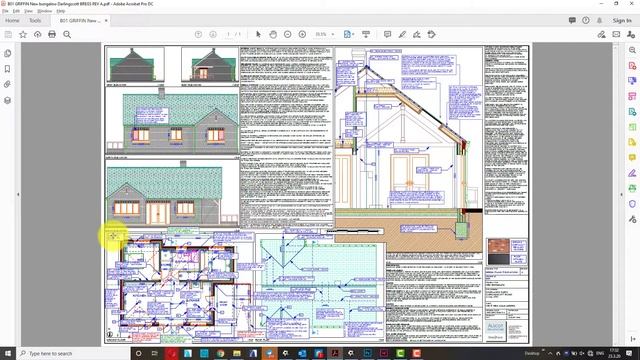Viewport: 640px width, 360px height.
Task: Star this file with the star icon
Action: pyautogui.click(x=23, y=35)
